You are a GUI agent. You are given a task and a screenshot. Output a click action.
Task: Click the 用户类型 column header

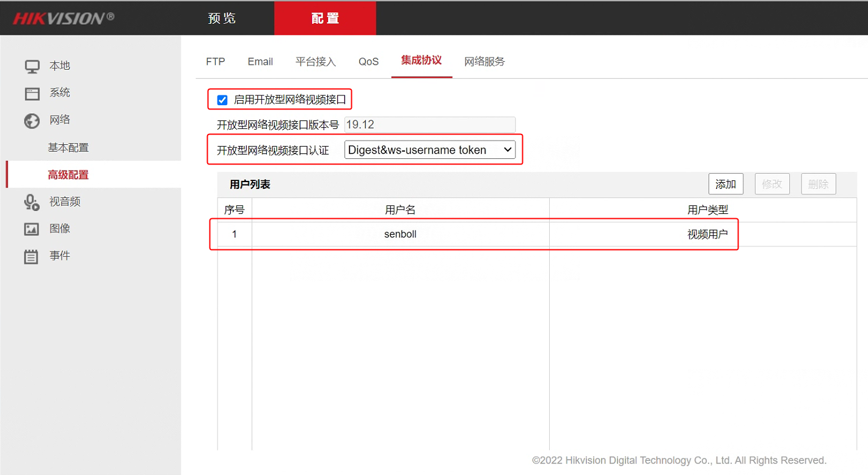[x=703, y=210]
